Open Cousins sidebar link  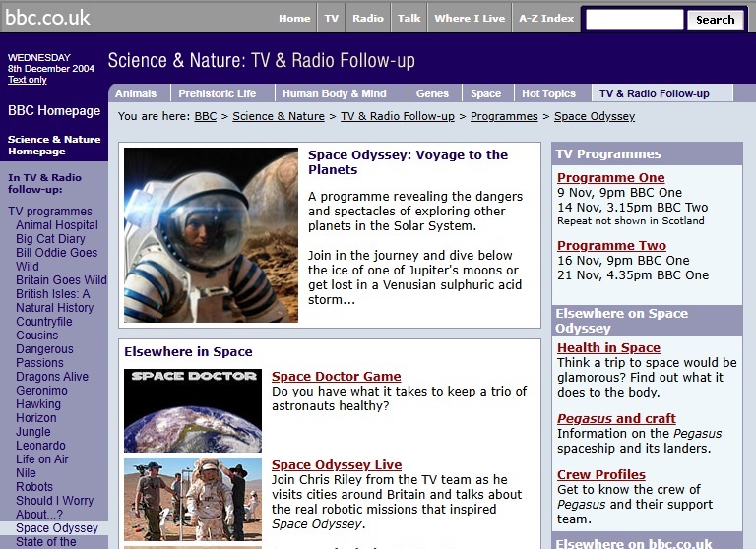[x=36, y=335]
